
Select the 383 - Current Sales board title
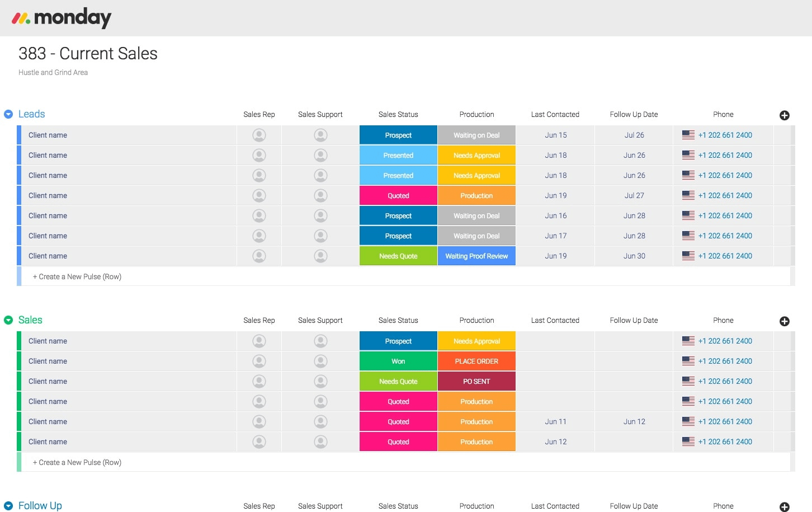(88, 54)
